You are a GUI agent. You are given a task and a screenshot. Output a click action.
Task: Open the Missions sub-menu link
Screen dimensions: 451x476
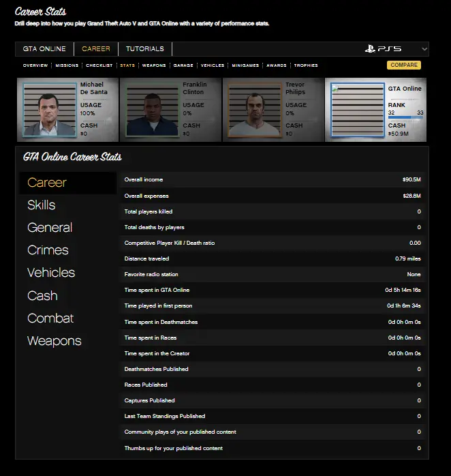[67, 65]
